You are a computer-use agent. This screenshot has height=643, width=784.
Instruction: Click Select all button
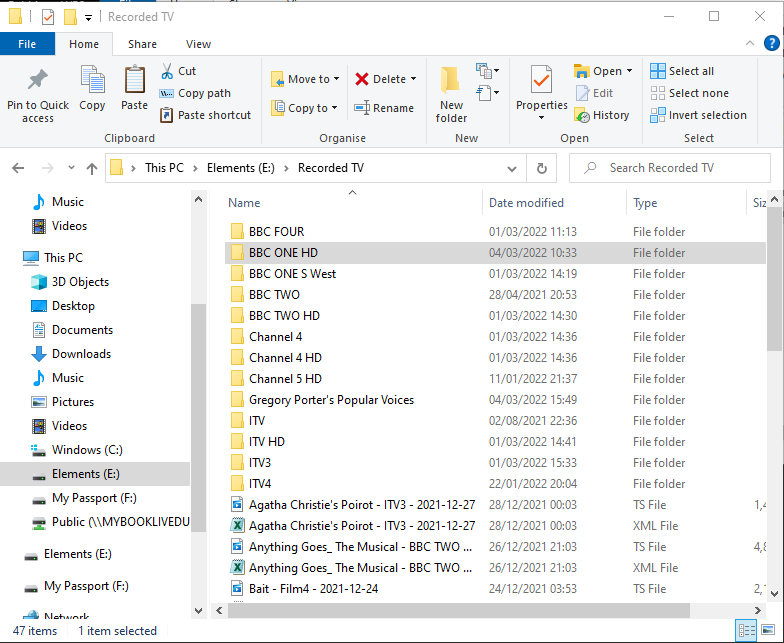point(682,71)
